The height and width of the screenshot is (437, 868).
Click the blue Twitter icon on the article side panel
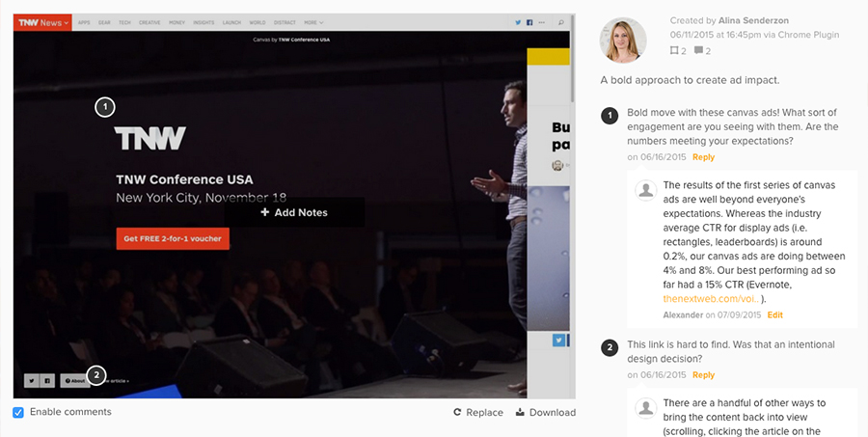558,340
